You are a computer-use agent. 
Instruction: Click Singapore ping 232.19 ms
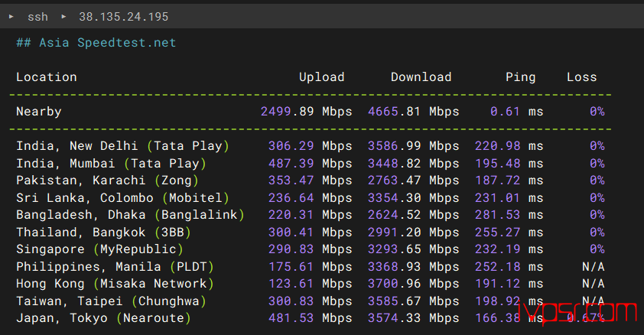509,249
